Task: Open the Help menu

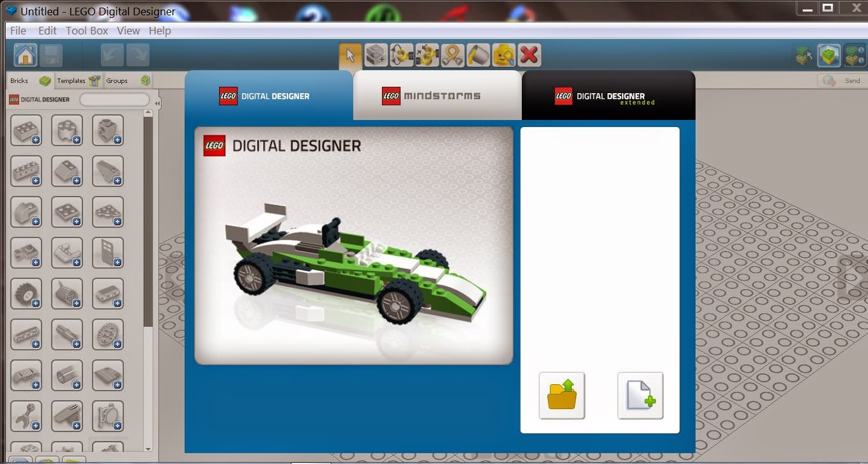Action: click(160, 31)
